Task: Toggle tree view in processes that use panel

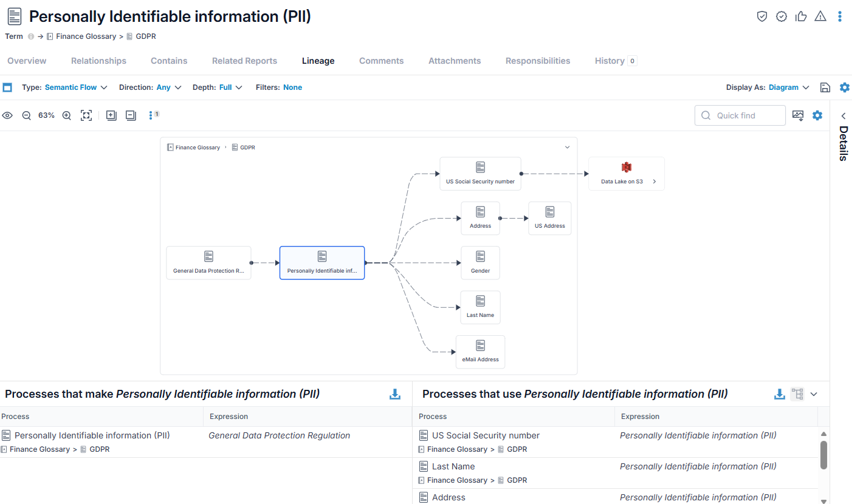Action: (x=797, y=394)
